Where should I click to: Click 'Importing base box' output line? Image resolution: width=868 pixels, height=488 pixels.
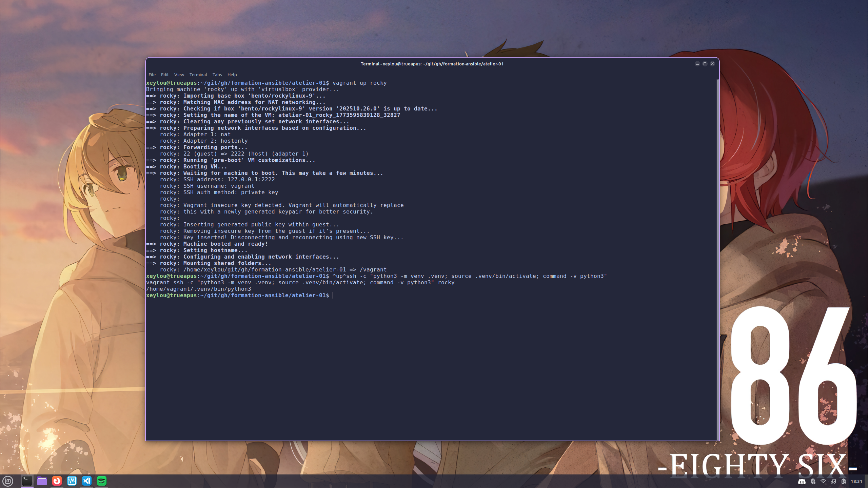236,96
